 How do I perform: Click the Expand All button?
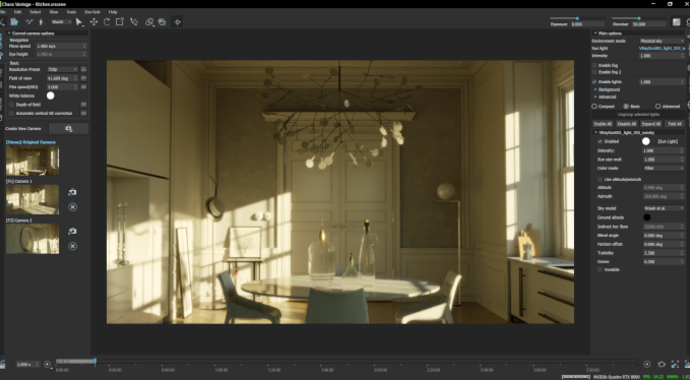pos(651,124)
